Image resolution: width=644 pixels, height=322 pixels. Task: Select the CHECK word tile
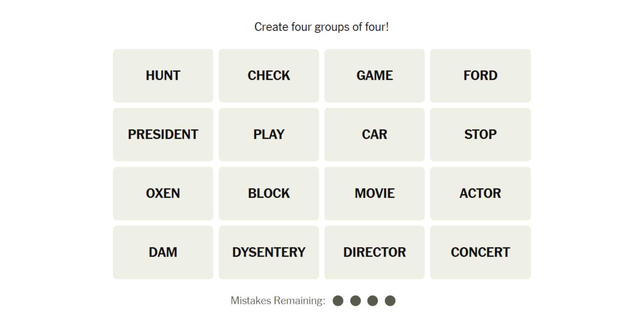269,76
